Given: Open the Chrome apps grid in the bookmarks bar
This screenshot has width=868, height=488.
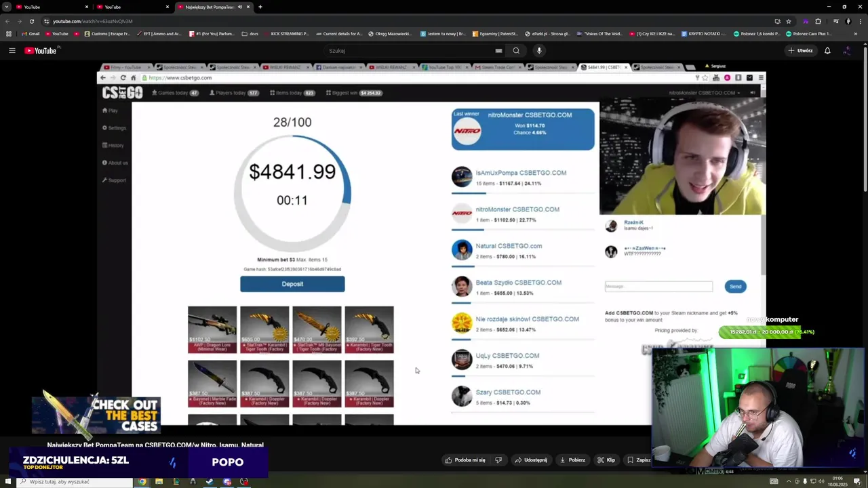Looking at the screenshot, I should [8, 33].
